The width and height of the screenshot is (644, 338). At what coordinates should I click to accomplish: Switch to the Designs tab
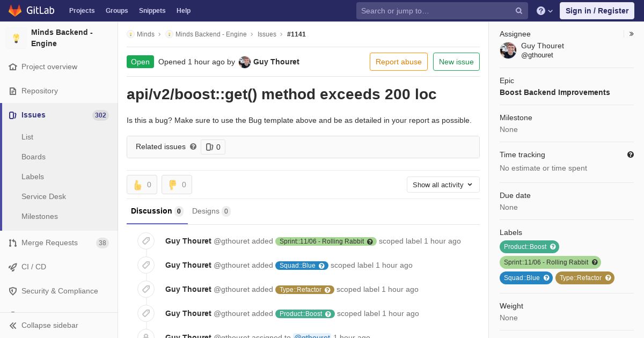(x=211, y=211)
